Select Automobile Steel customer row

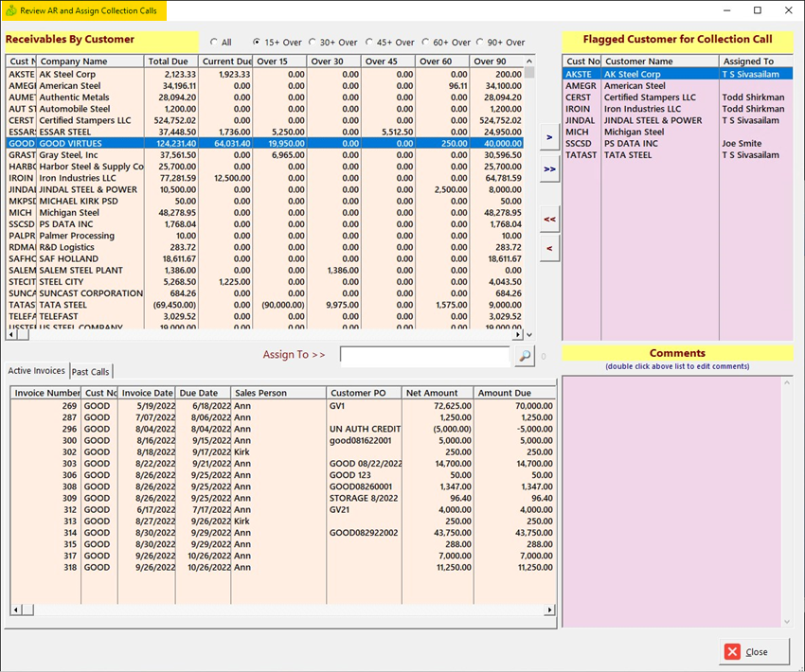pos(265,109)
